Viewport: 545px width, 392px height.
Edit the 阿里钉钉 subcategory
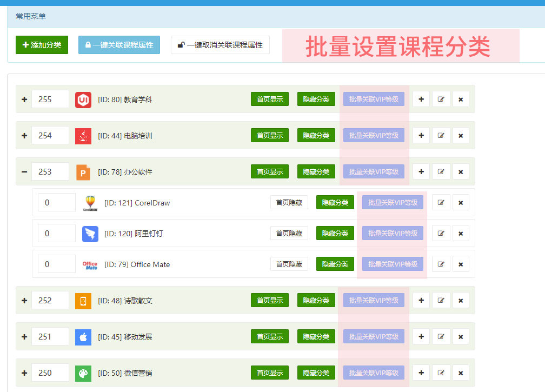[x=441, y=233]
